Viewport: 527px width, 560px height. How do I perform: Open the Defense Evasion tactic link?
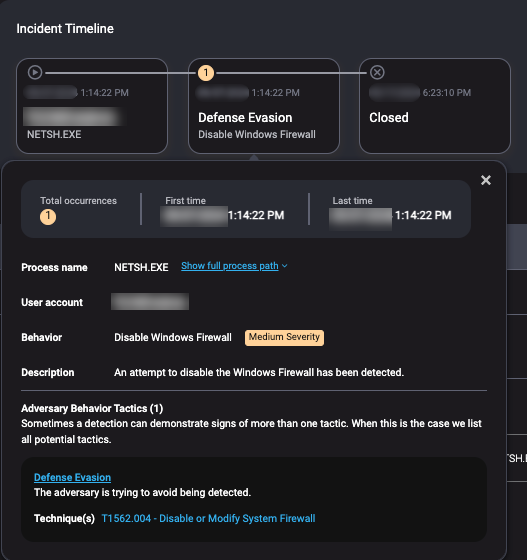[72, 478]
